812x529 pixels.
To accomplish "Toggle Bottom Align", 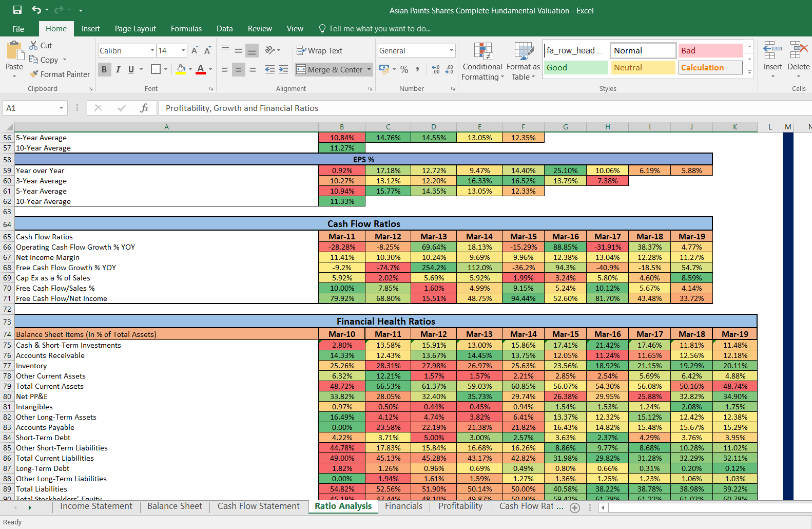I will (x=252, y=50).
